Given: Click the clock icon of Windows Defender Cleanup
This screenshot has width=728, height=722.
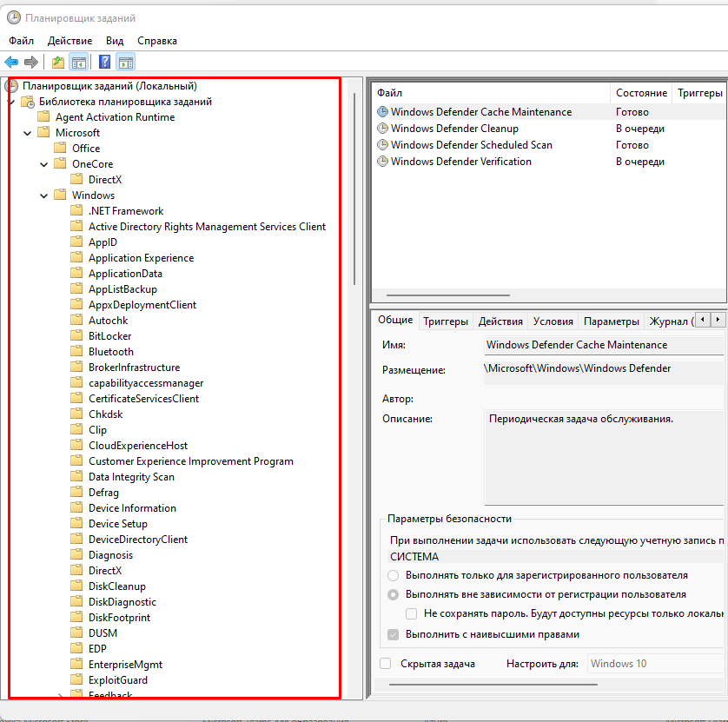Looking at the screenshot, I should pos(382,129).
